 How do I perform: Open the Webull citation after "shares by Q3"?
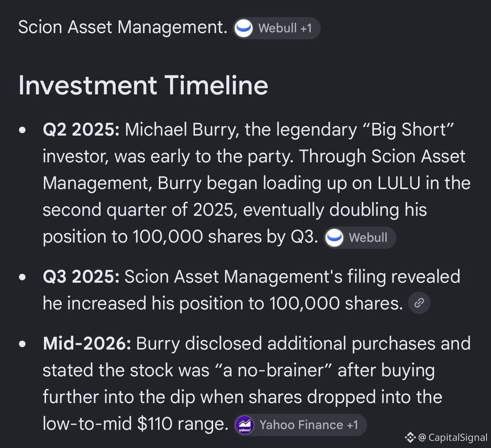tap(360, 237)
